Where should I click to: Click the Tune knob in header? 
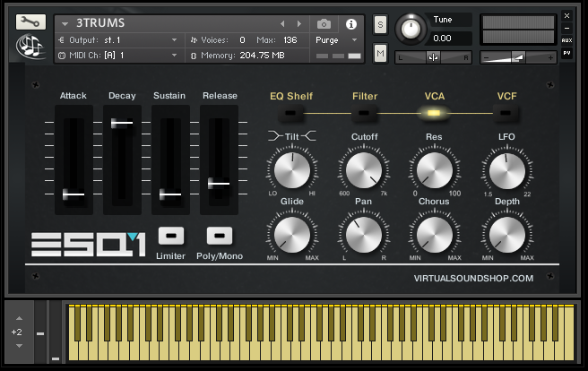click(x=411, y=29)
